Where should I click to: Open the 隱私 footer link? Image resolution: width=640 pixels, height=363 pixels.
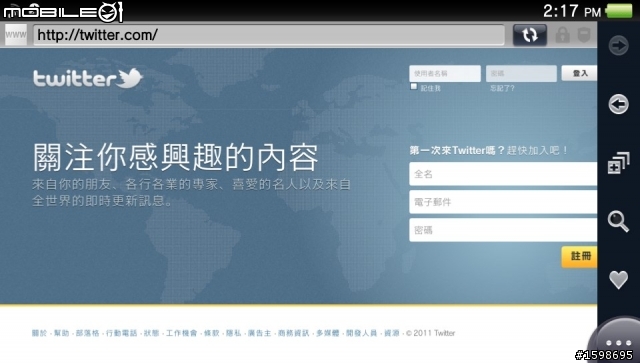(233, 333)
